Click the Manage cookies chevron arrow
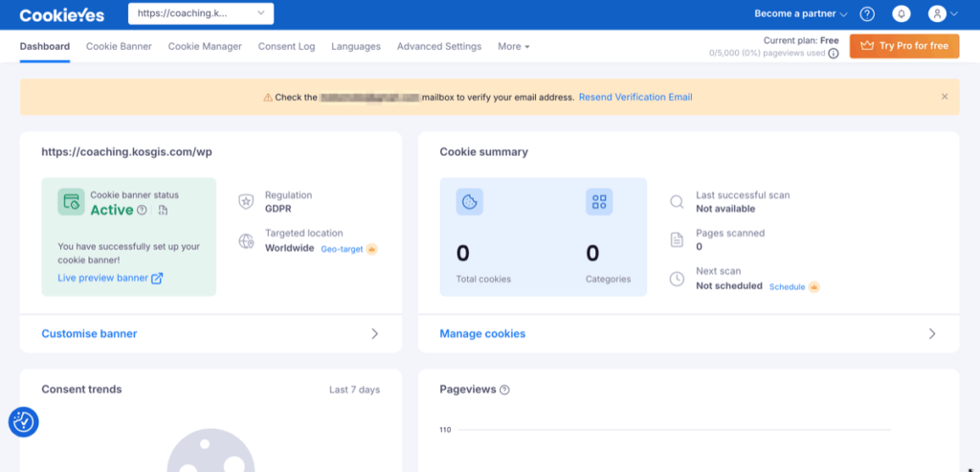The height and width of the screenshot is (472, 980). click(x=932, y=334)
